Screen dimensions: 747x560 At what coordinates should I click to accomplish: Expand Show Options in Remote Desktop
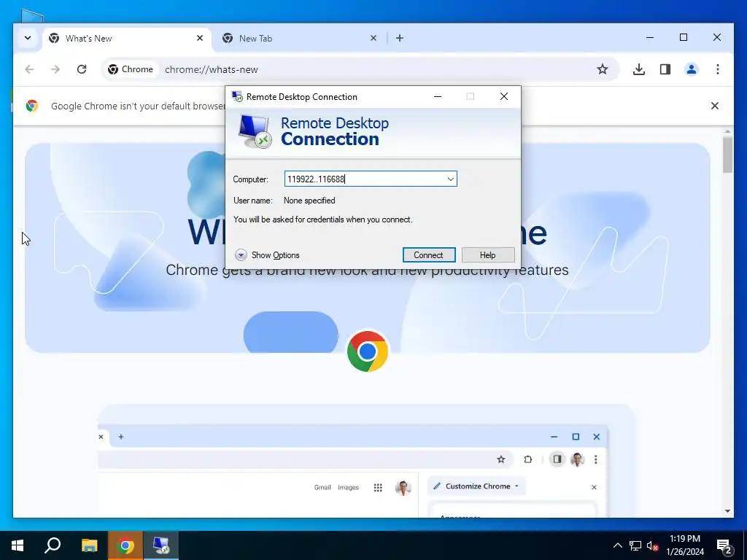pos(268,255)
